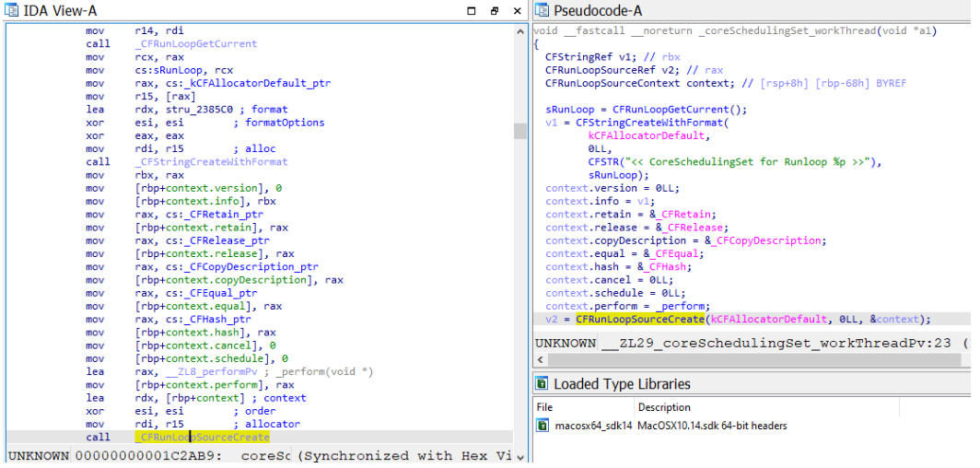Screen dimensions: 980x468
Task: Select the Loaded Type Libraries title
Action: point(622,383)
